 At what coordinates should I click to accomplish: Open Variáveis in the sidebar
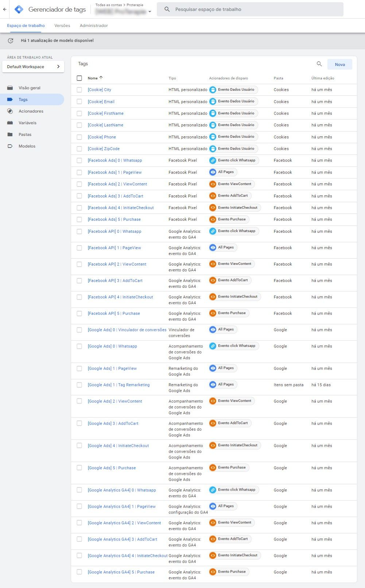coord(27,123)
